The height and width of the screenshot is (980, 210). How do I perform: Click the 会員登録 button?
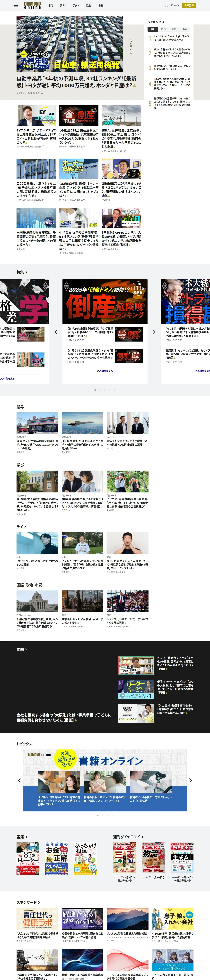[189, 5]
